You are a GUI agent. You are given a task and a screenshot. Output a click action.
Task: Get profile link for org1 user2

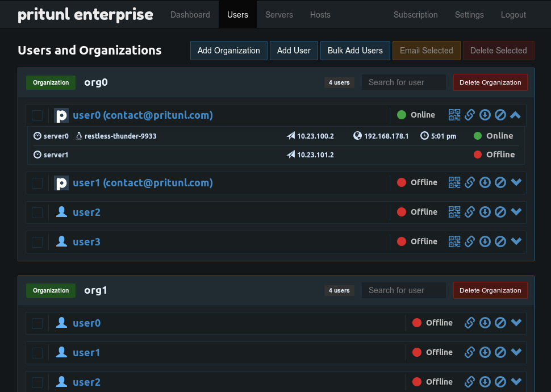[x=470, y=382]
